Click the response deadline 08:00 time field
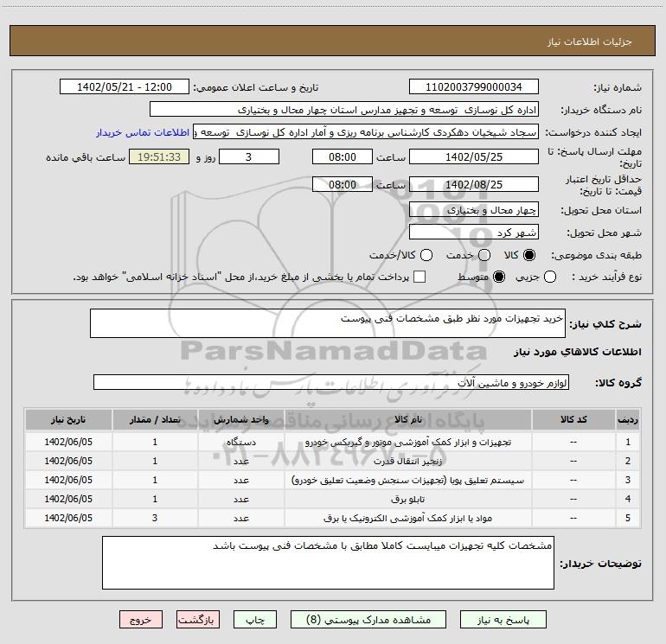The image size is (666, 644). pos(343,156)
